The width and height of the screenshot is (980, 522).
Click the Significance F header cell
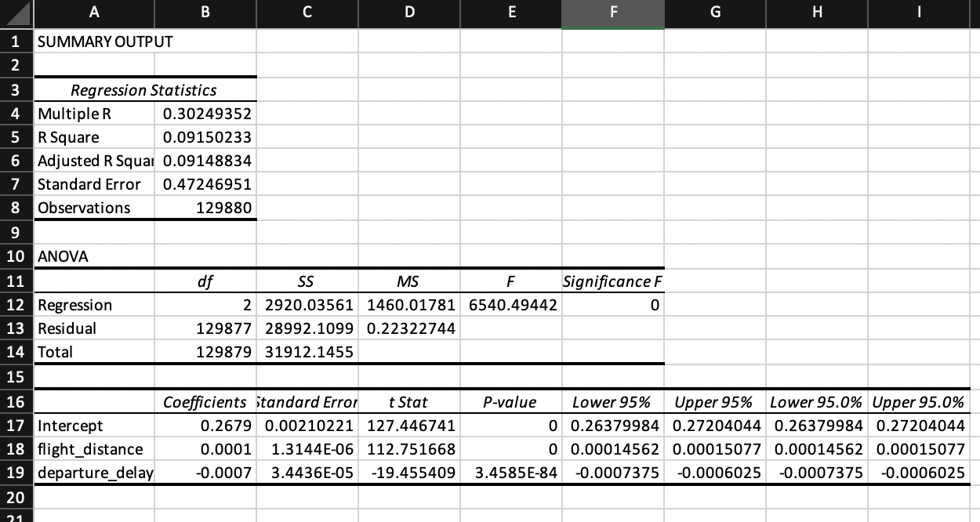point(613,281)
